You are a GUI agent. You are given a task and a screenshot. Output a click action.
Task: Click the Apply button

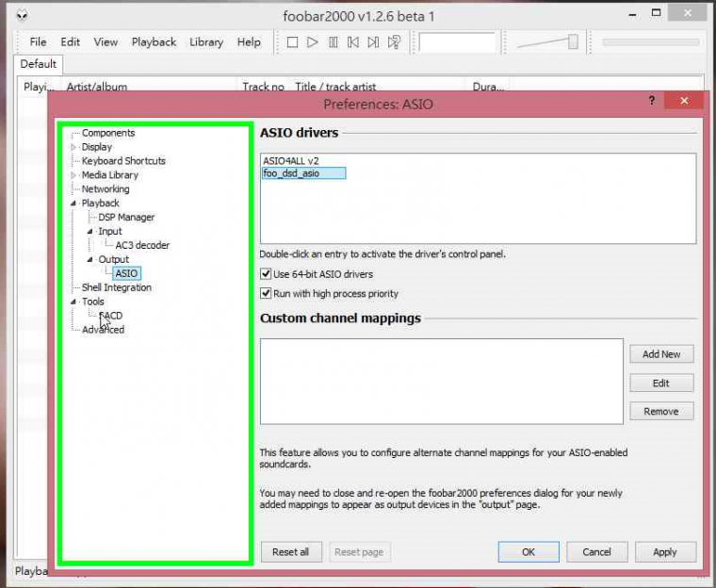point(665,552)
